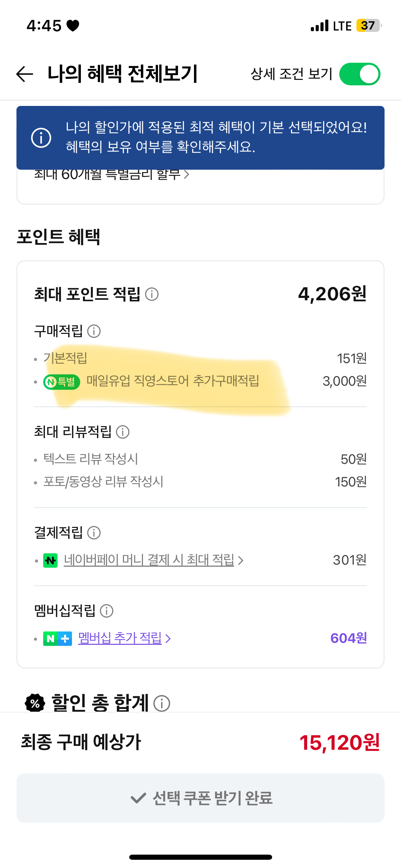
Task: Tap chevron after 네이버페이 머니 적립 link
Action: click(241, 560)
